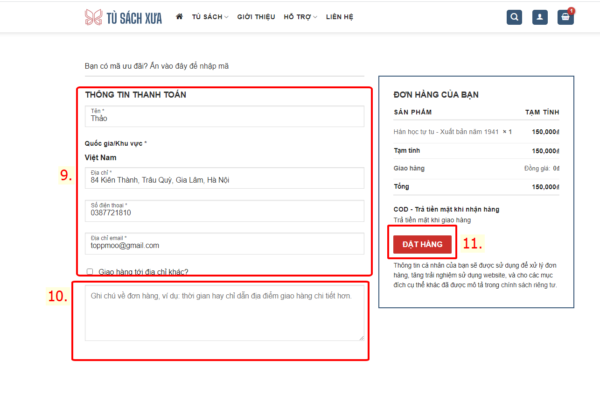Click the Tổng total amount 150,000đ
This screenshot has height=397, width=600.
coord(545,187)
